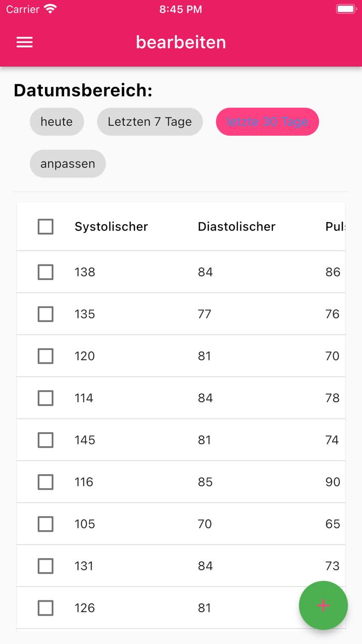Select the 'letzte 30 Tage' chip
This screenshot has width=362, height=644.
[x=267, y=122]
